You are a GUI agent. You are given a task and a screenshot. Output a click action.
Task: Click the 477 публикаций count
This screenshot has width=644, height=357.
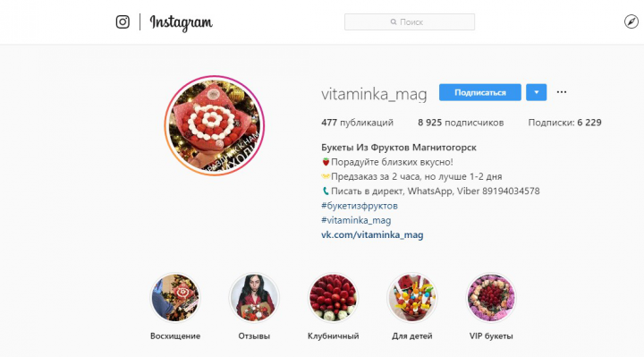coord(357,123)
